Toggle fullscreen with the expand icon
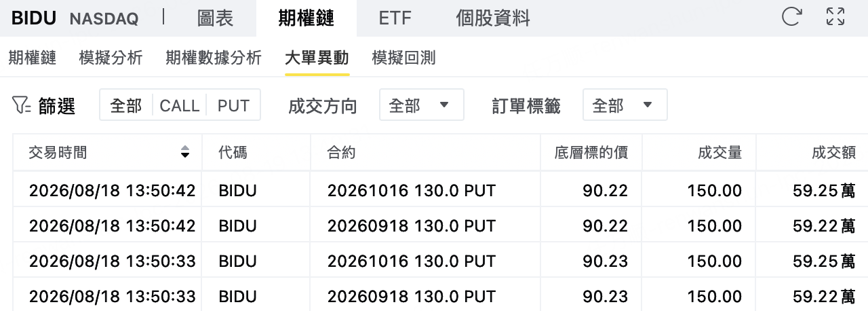Screen dimensions: 868x311 pos(835,17)
